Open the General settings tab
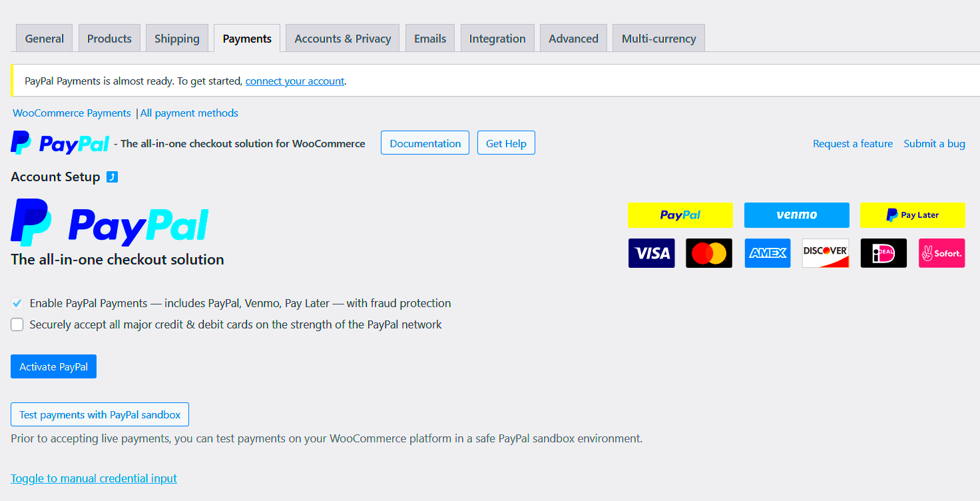This screenshot has width=980, height=501. (45, 38)
